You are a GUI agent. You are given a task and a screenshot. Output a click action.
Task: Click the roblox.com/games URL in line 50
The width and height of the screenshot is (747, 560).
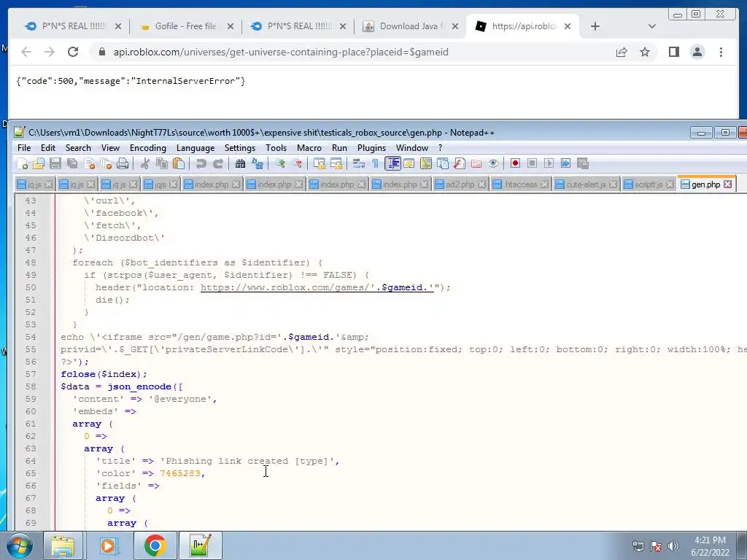pyautogui.click(x=317, y=287)
